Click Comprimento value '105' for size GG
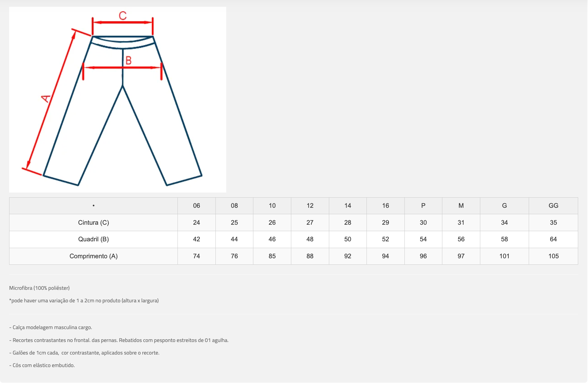This screenshot has width=588, height=383. click(x=553, y=256)
